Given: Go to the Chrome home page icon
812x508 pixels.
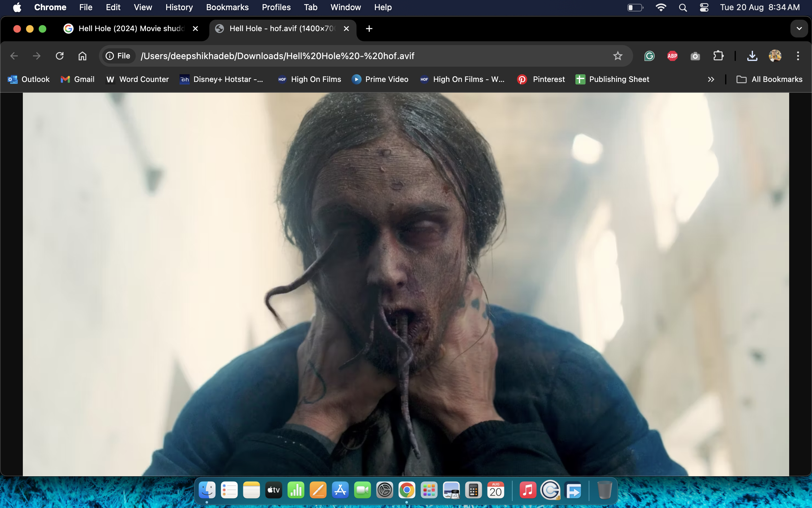Looking at the screenshot, I should point(82,56).
